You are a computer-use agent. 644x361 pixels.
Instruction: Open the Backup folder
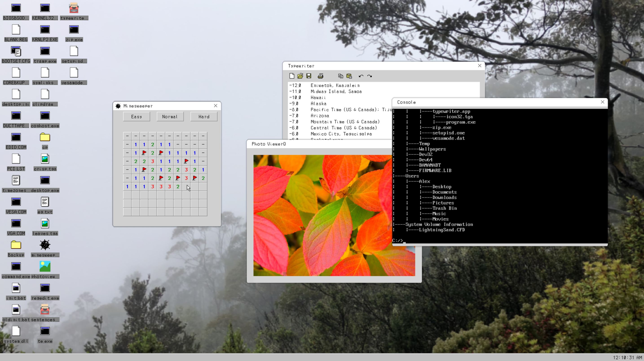(x=16, y=245)
